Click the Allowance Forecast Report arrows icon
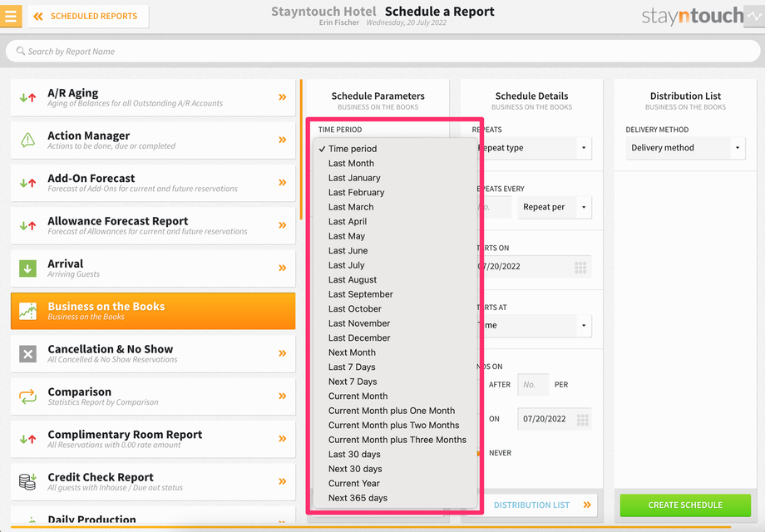 [27, 225]
